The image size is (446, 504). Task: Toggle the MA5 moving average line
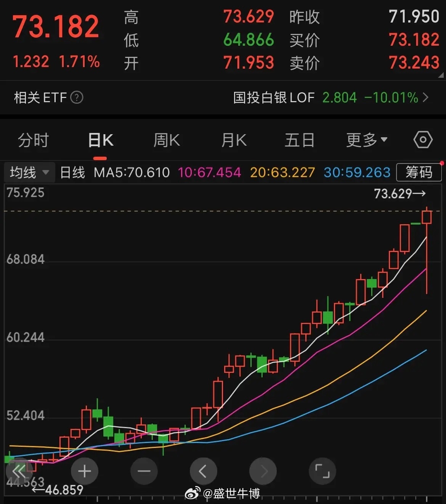point(131,172)
